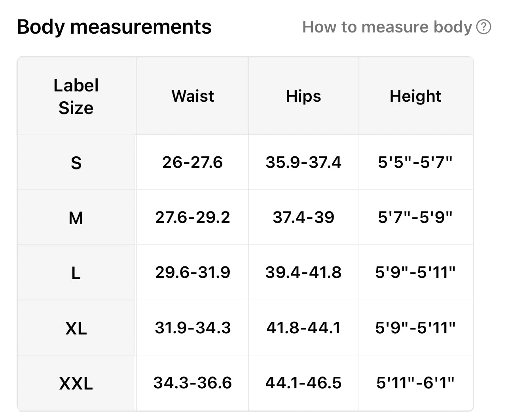508x420 pixels.
Task: Select the XL size row label
Action: pyautogui.click(x=76, y=328)
